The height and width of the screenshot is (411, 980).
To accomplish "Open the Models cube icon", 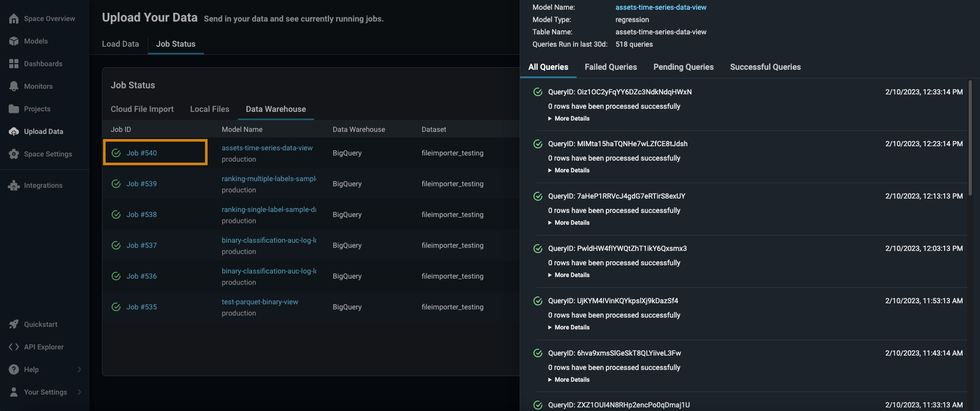I will (x=14, y=41).
